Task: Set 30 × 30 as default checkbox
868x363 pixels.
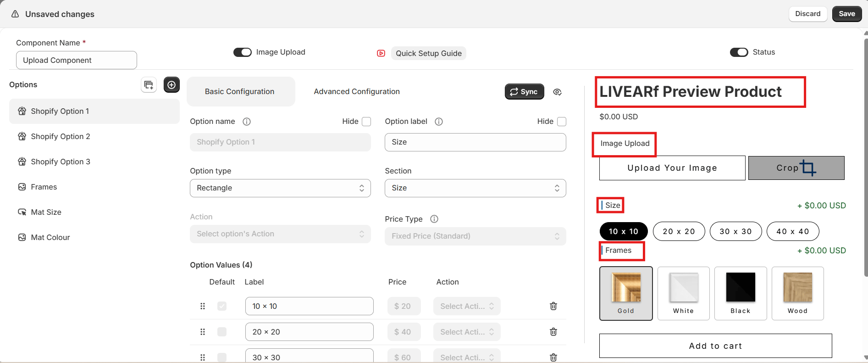Action: tap(222, 357)
